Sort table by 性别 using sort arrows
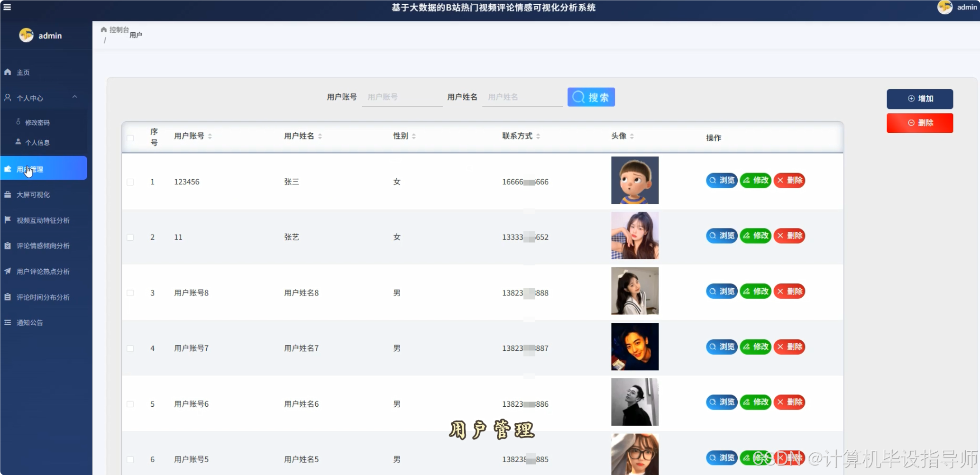This screenshot has width=980, height=475. pos(414,136)
